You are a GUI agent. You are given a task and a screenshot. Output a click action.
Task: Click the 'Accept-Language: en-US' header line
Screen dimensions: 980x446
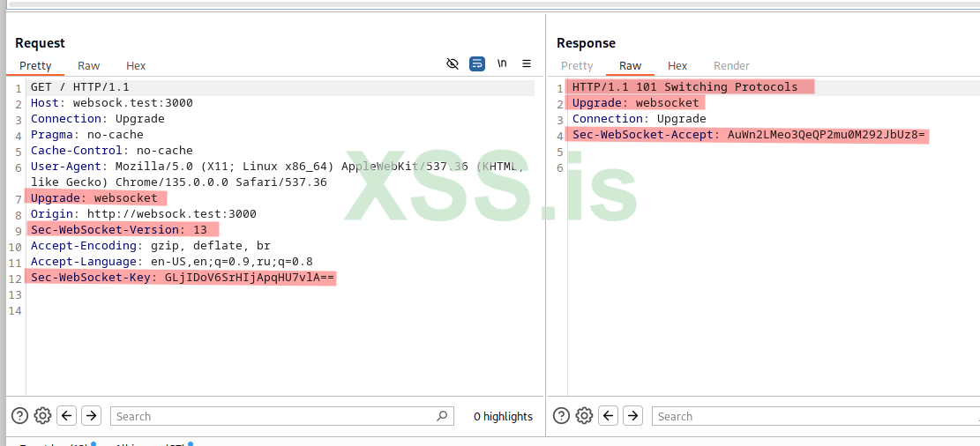coord(172,262)
